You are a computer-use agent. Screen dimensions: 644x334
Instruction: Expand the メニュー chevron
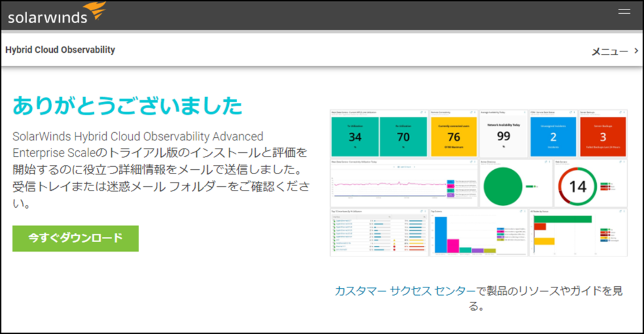(636, 51)
